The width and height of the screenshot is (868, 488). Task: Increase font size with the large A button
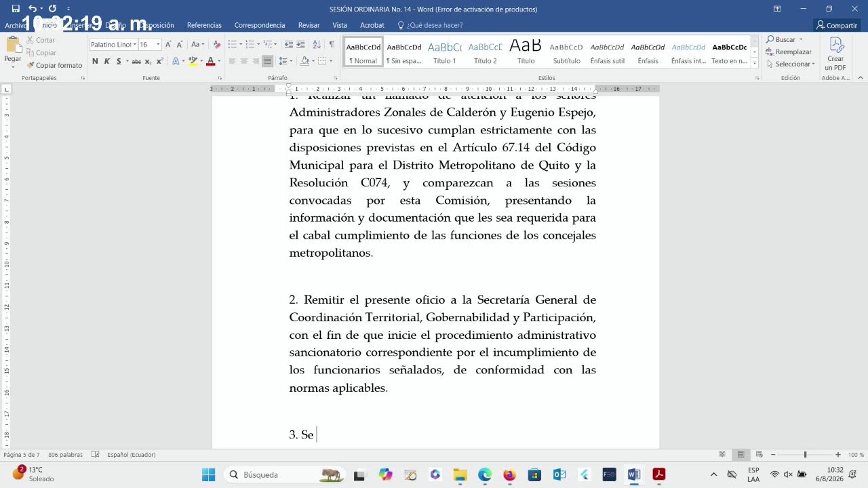coord(168,44)
